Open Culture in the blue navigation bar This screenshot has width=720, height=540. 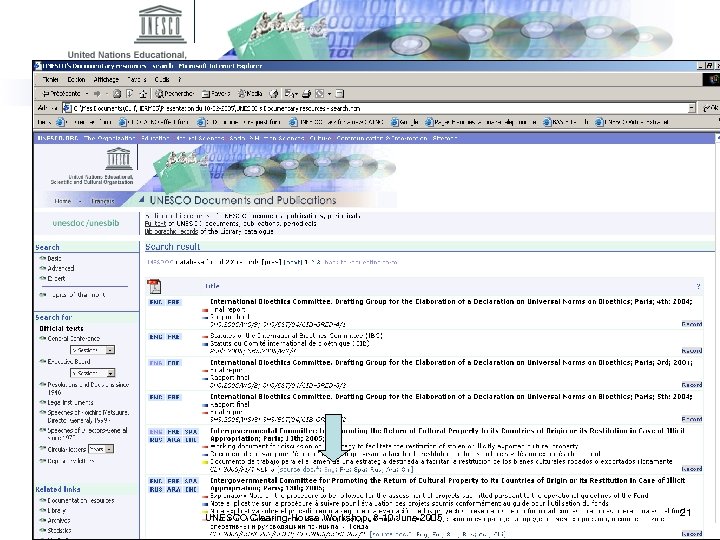321,138
